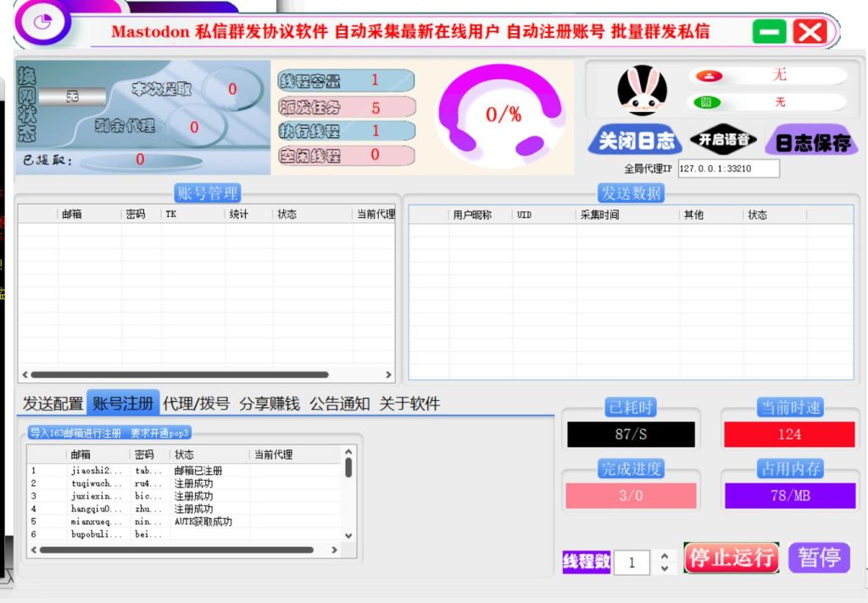This screenshot has width=868, height=603.
Task: Switch to the 发送配置 tab
Action: pos(53,404)
